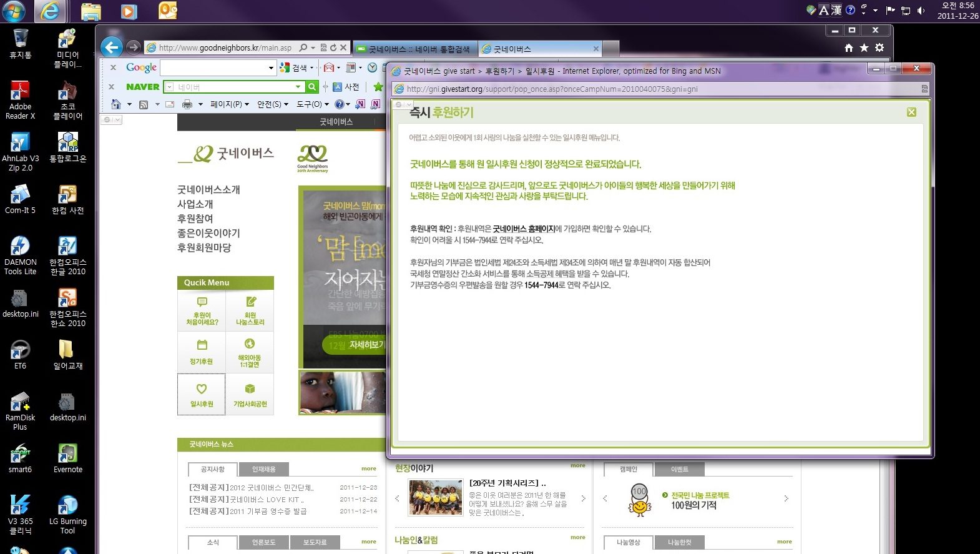Select the 이벤트 tab next to 캠페인
Viewport: 980px width, 554px height.
(x=680, y=469)
